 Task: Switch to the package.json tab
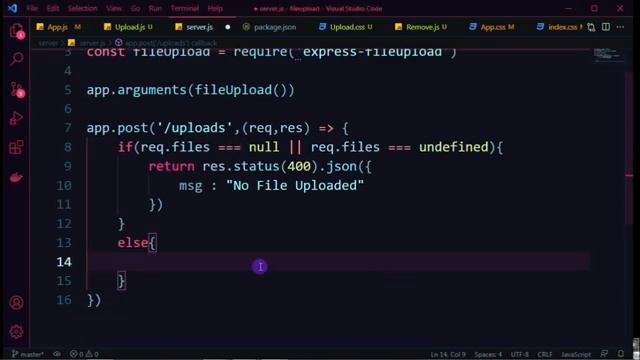[269, 27]
